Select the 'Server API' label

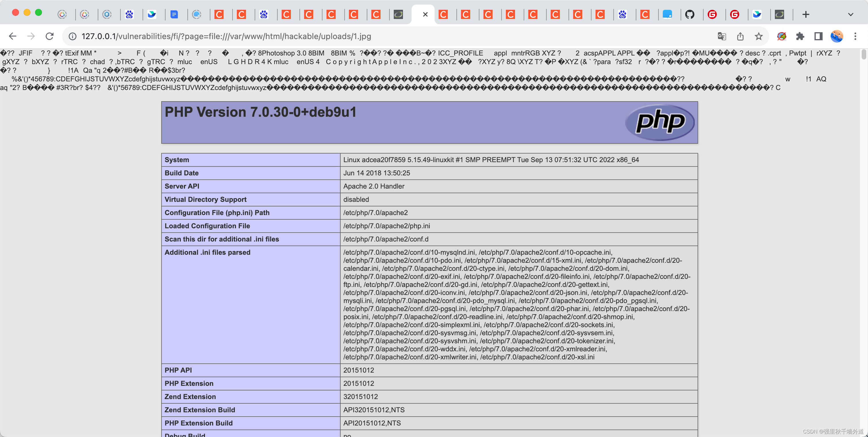(x=182, y=186)
